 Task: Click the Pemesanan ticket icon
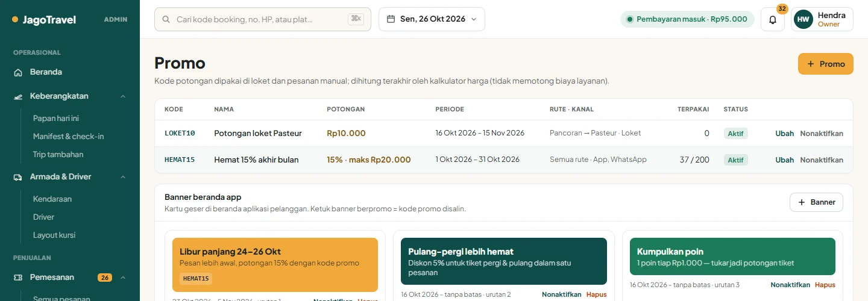18,278
